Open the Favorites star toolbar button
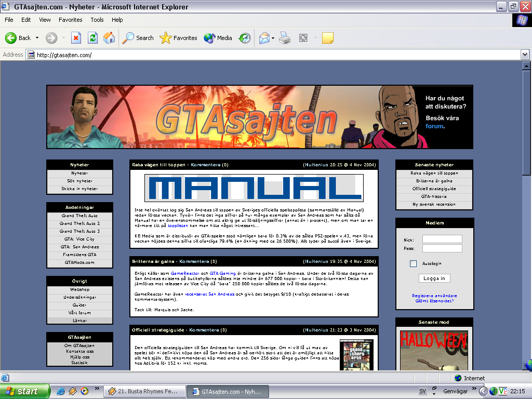The height and width of the screenshot is (399, 532). pos(178,37)
